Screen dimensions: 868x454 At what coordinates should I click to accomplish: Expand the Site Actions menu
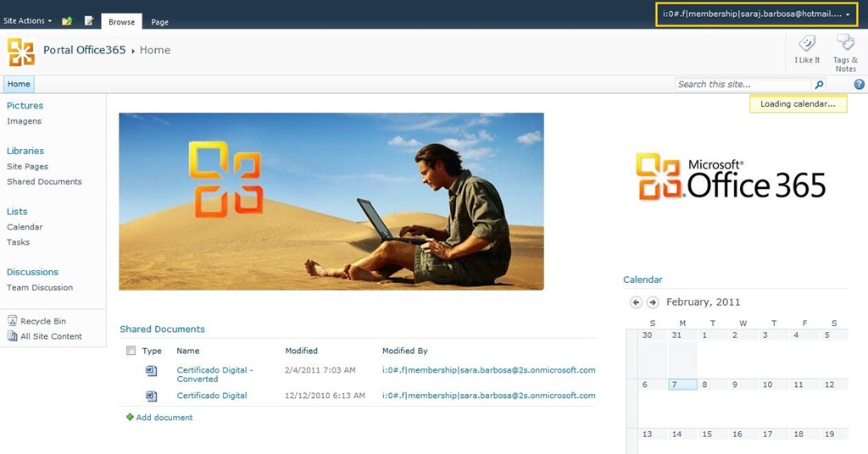(x=27, y=21)
